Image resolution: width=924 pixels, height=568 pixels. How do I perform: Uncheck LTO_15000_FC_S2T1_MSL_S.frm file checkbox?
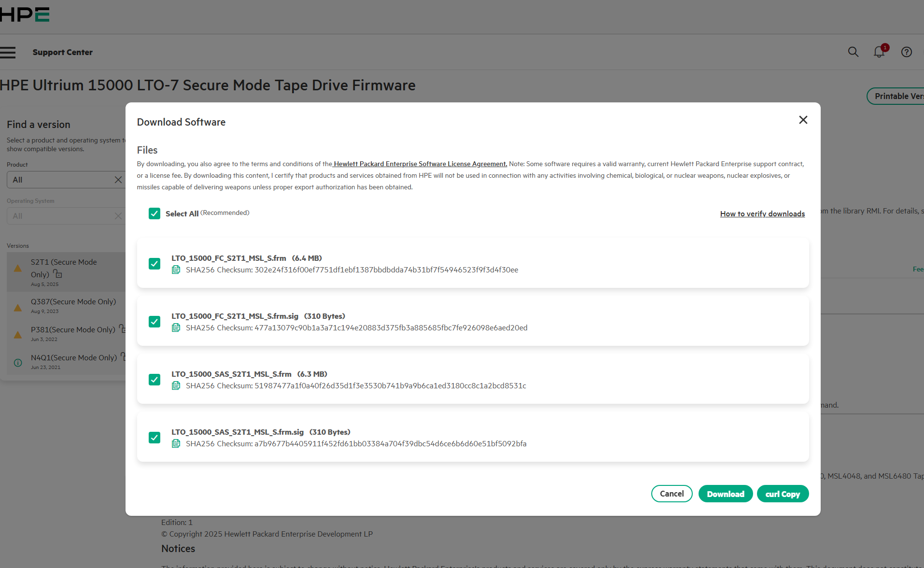154,264
